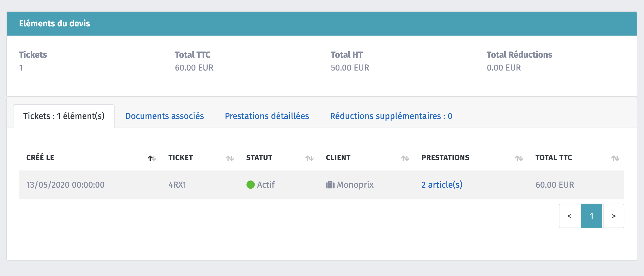Sort by Total TTC arrow icon
The height and width of the screenshot is (276, 644).
click(x=615, y=158)
